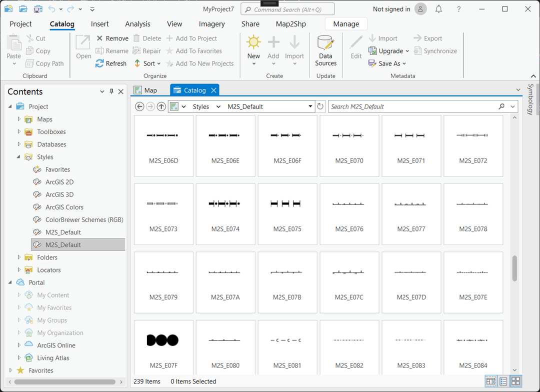The height and width of the screenshot is (392, 540).
Task: Switch to list view display mode
Action: pos(503,381)
